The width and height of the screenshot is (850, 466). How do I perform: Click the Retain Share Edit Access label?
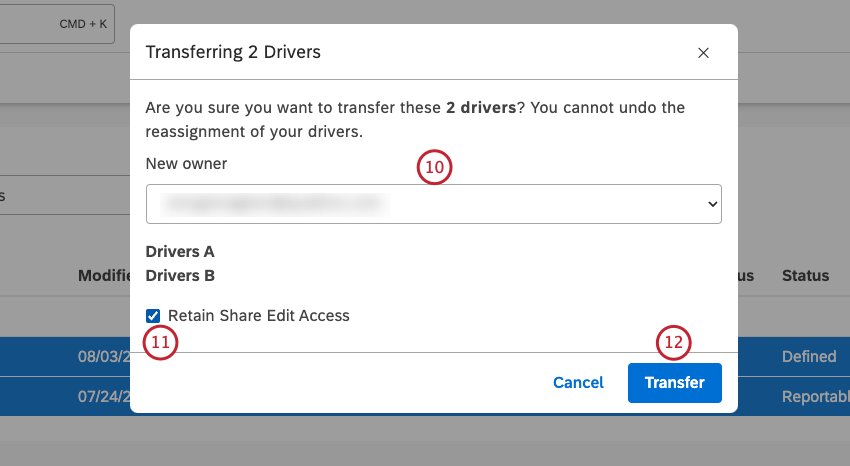click(x=258, y=316)
